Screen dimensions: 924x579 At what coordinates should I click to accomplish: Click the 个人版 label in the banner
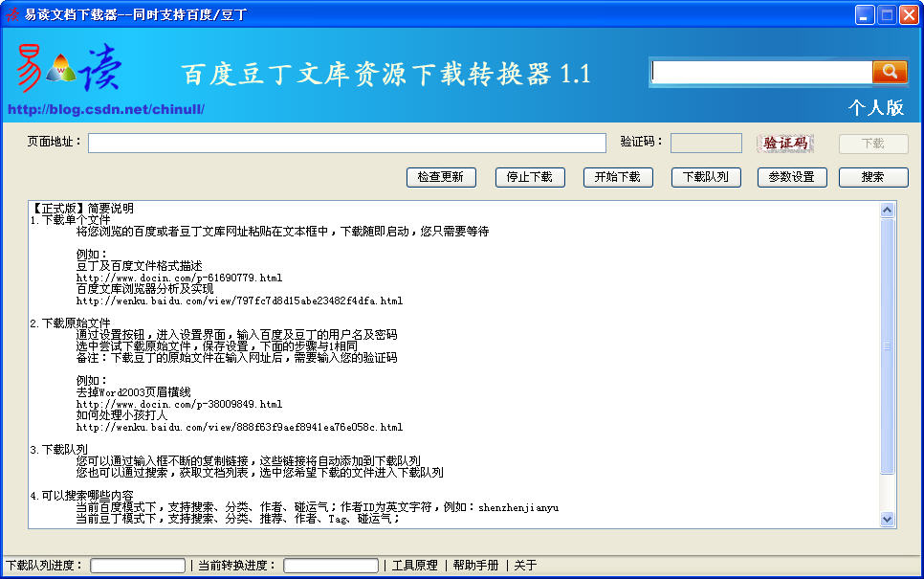[876, 107]
